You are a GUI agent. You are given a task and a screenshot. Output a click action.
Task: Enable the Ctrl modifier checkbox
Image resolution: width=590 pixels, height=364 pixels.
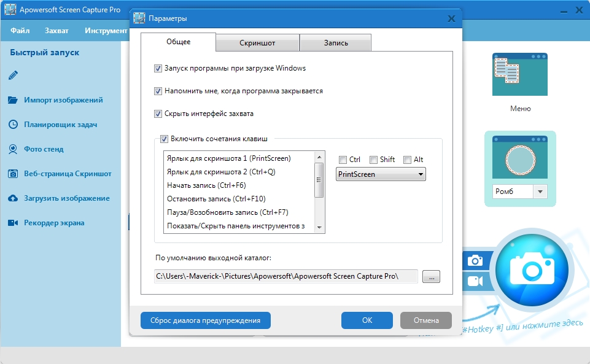click(x=343, y=160)
